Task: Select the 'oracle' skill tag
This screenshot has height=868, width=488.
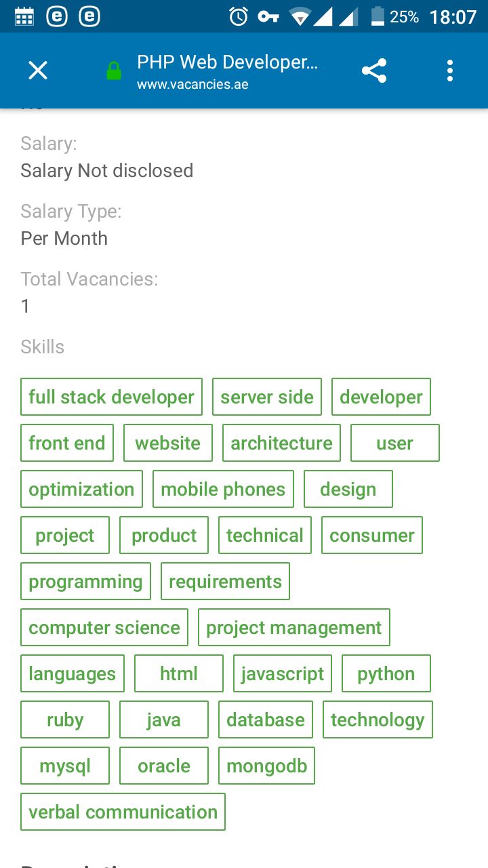Action: tap(164, 766)
